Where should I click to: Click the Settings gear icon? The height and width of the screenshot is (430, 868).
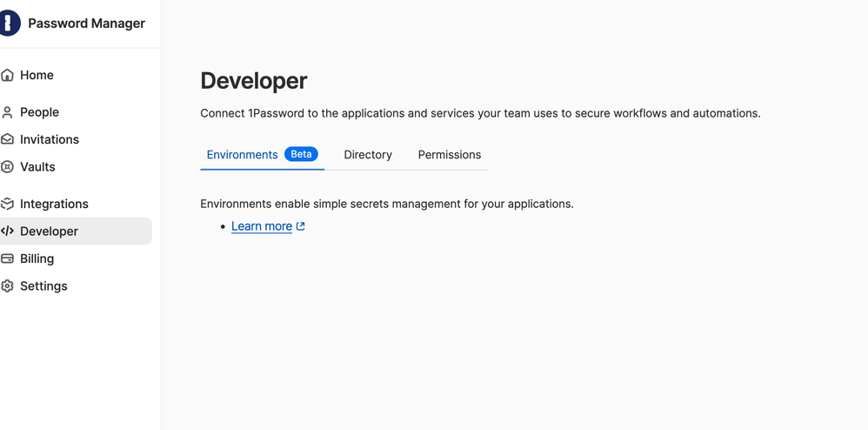coord(8,286)
